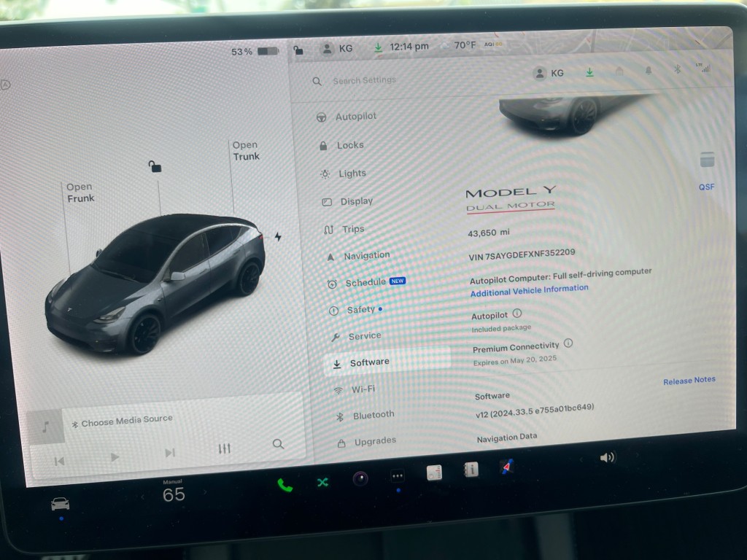Open the Autopilot settings menu

(x=347, y=116)
